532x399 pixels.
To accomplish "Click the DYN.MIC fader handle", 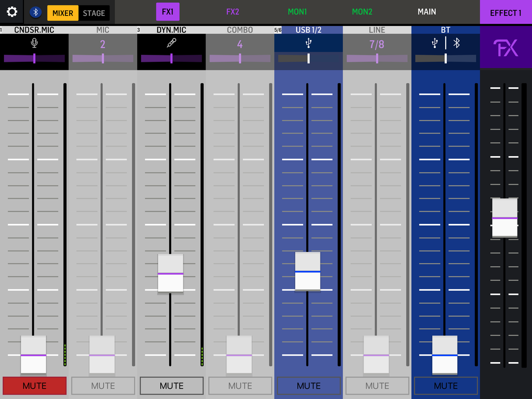I will click(x=171, y=273).
